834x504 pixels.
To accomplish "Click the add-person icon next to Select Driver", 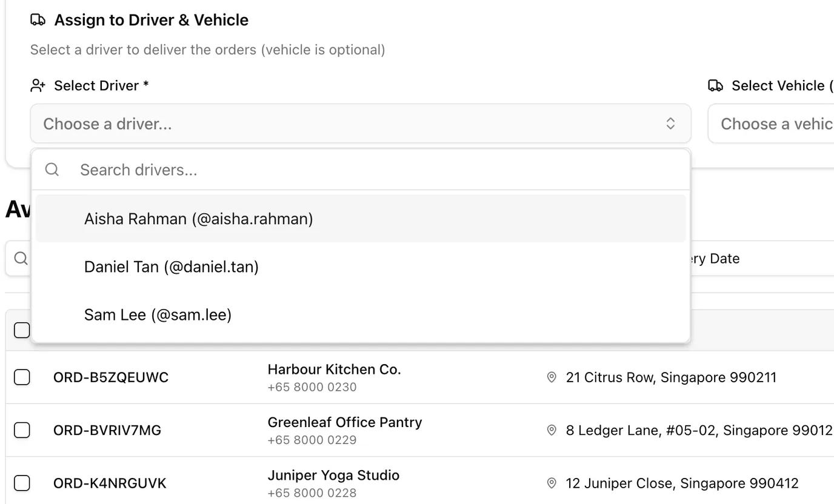I will click(38, 86).
